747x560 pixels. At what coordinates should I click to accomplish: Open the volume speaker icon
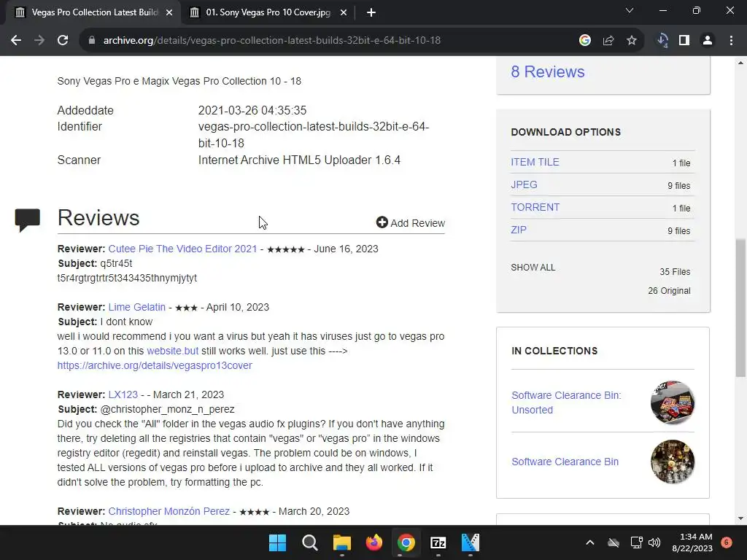(x=654, y=542)
